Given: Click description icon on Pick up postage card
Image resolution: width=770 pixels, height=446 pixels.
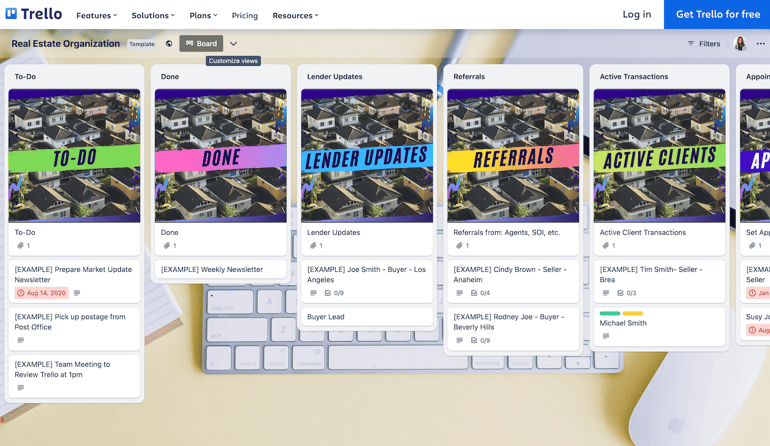Looking at the screenshot, I should (x=20, y=341).
